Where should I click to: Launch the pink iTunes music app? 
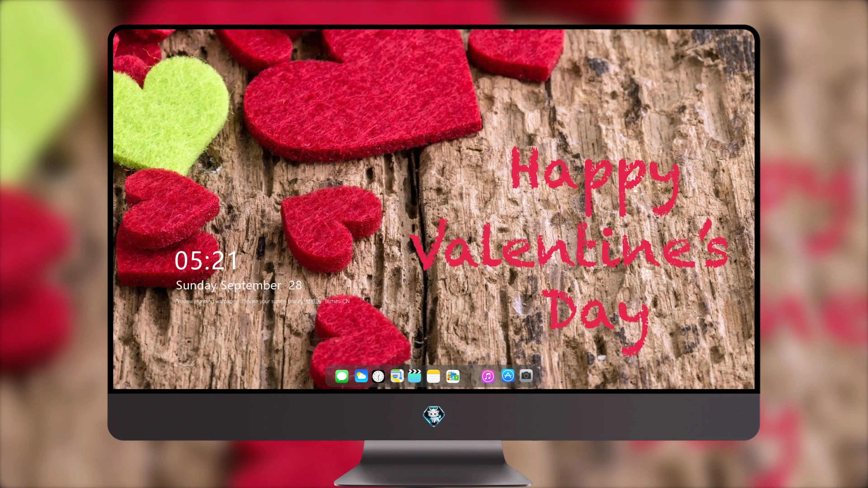488,376
